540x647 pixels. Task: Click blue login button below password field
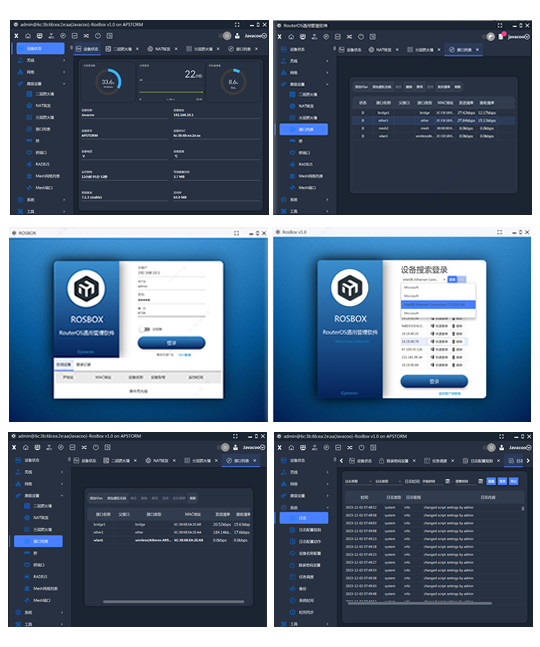click(x=171, y=343)
